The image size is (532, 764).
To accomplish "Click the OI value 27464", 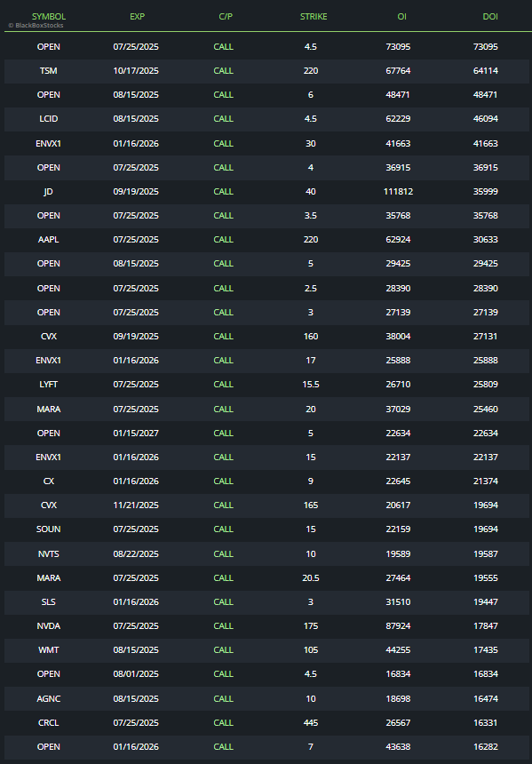I will point(399,577).
